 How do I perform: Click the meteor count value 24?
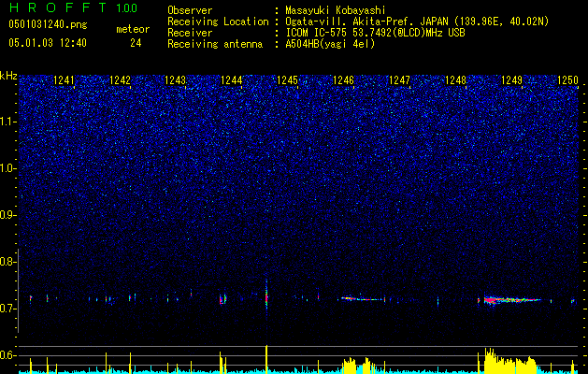point(136,43)
